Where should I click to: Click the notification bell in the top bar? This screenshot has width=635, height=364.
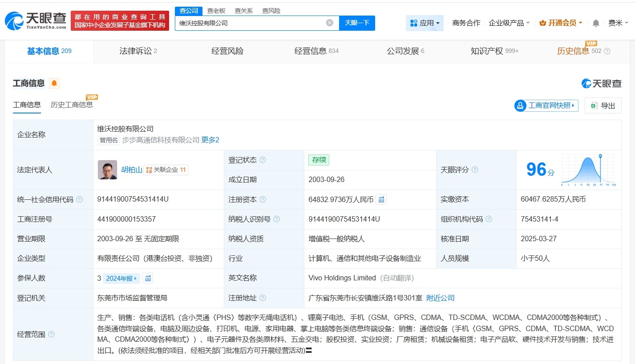(x=595, y=23)
